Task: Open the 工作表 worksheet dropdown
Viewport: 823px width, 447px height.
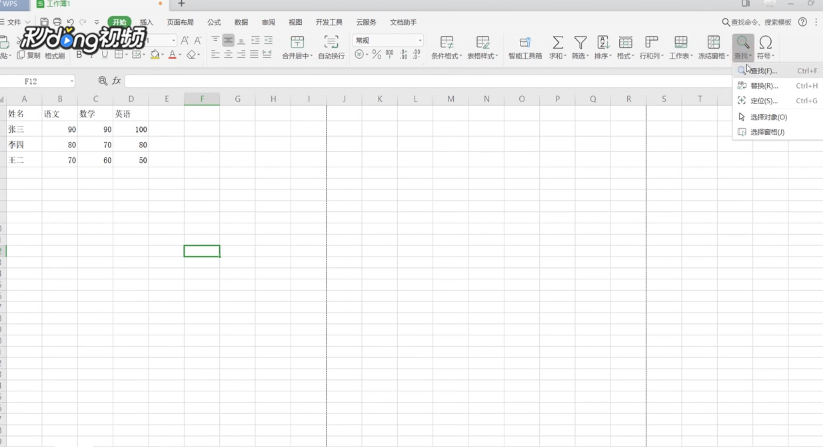Action: click(x=681, y=47)
